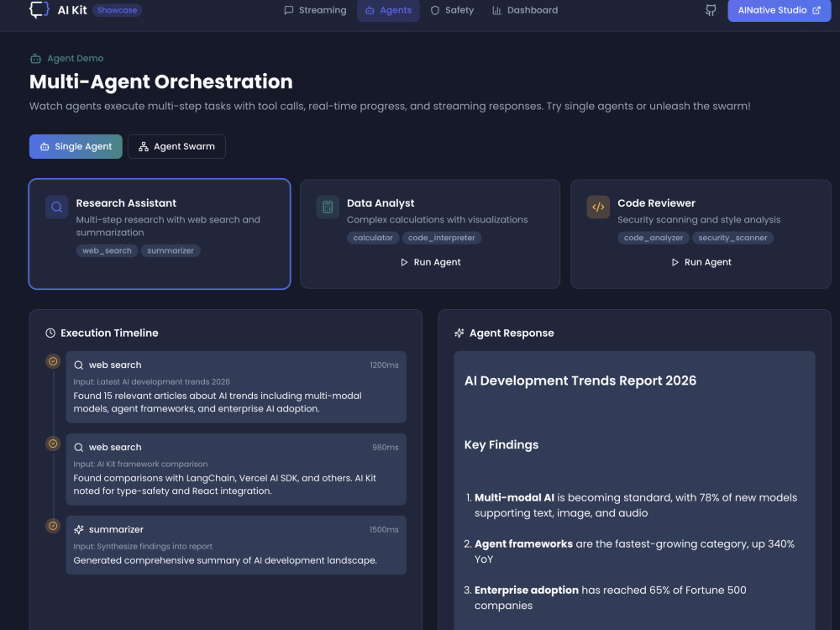Click the security_scanner tool tag
The height and width of the screenshot is (630, 840).
[732, 238]
